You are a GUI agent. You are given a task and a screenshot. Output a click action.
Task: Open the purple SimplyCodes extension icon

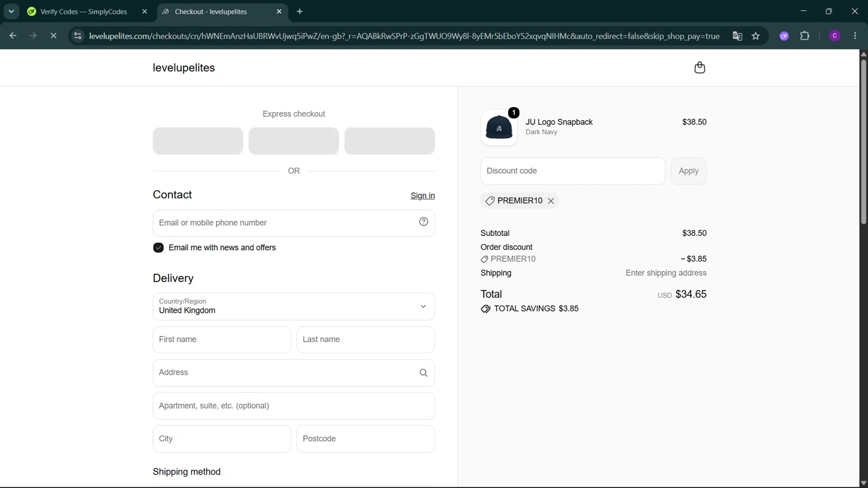pos(784,36)
